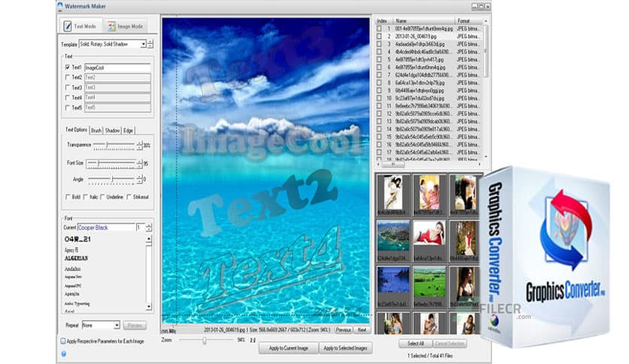Toggle the Italic checkbox

[86, 197]
